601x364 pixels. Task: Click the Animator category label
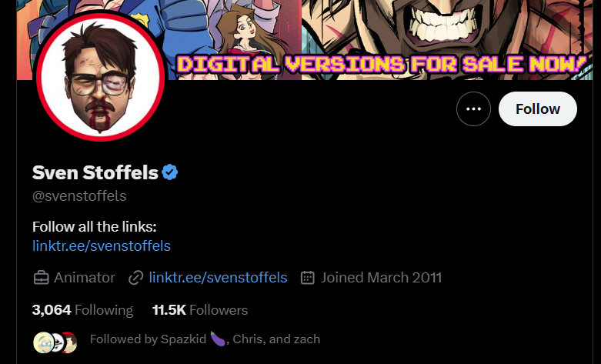point(85,277)
